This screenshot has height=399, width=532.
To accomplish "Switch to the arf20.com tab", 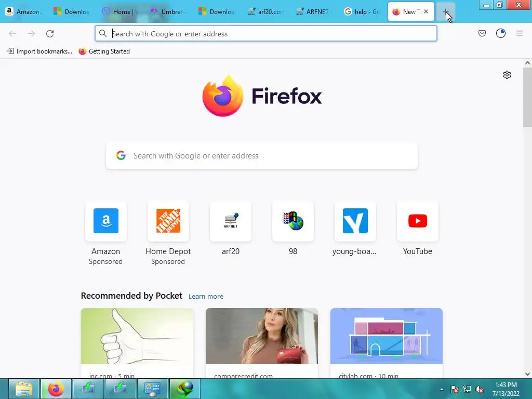I will 265,12.
